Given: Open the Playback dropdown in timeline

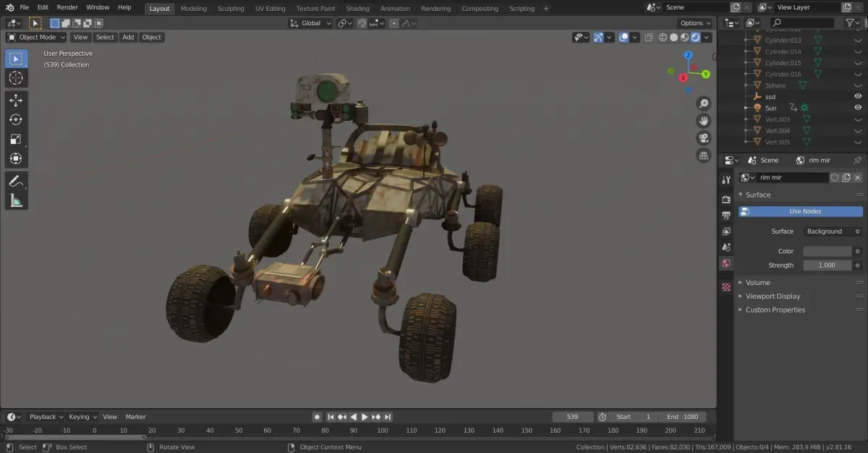Looking at the screenshot, I should click(x=46, y=417).
